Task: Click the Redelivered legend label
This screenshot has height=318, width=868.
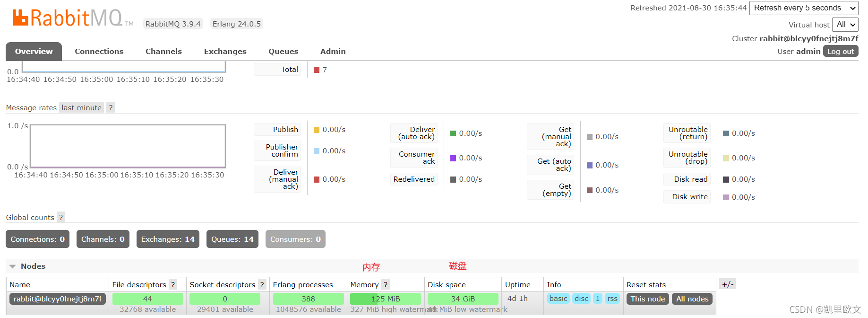Action: coord(414,179)
